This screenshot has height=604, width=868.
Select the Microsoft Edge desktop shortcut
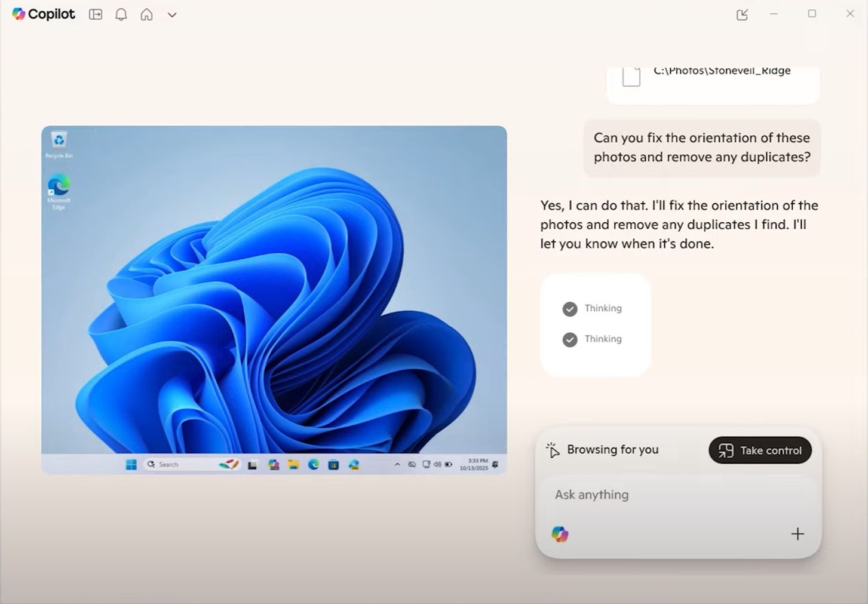(x=59, y=192)
